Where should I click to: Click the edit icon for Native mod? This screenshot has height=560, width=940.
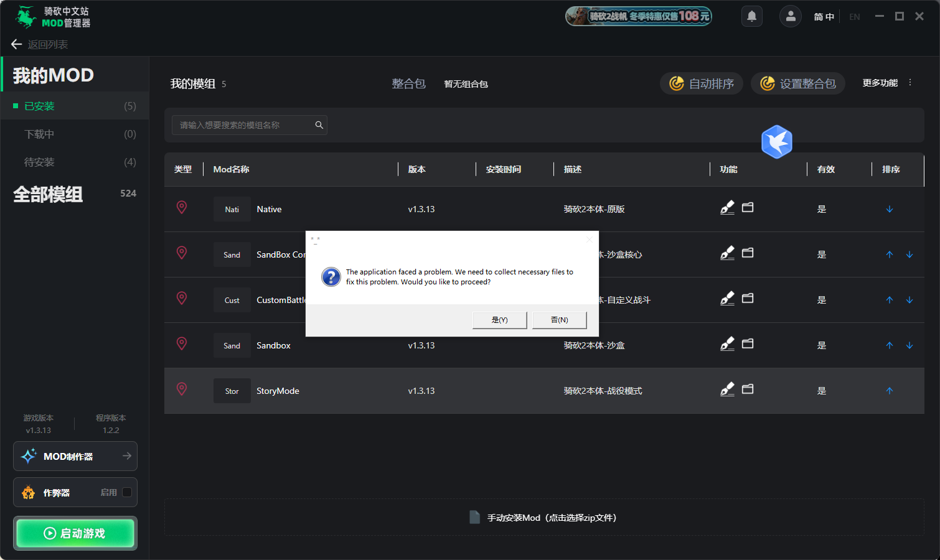[727, 208]
